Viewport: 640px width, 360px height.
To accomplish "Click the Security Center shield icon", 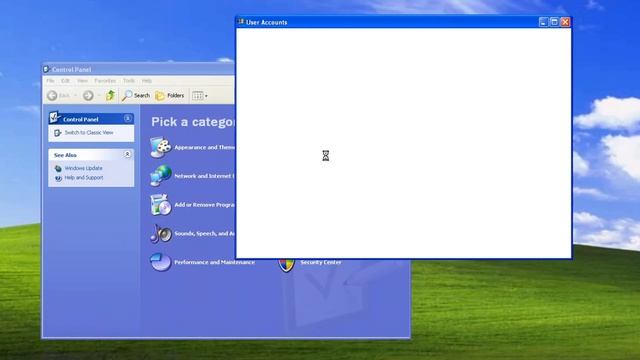I will click(x=287, y=265).
